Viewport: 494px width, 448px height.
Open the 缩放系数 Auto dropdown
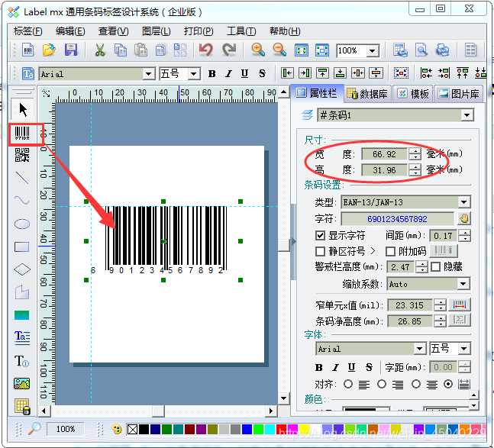tap(463, 284)
